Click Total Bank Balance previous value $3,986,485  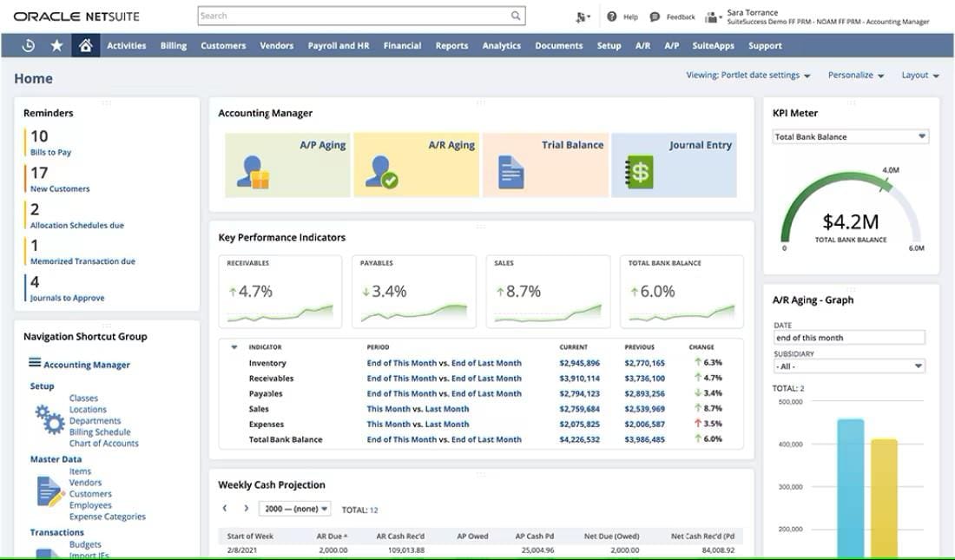coord(644,439)
